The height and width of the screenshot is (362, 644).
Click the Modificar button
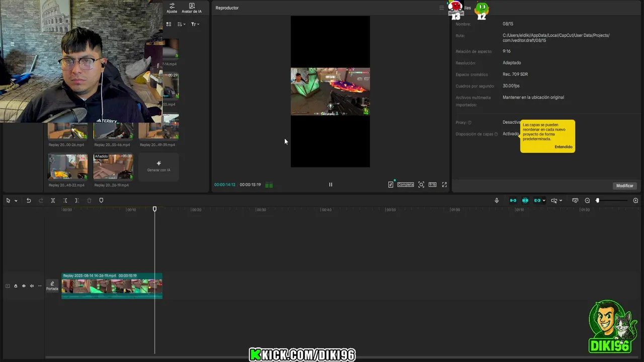point(625,186)
